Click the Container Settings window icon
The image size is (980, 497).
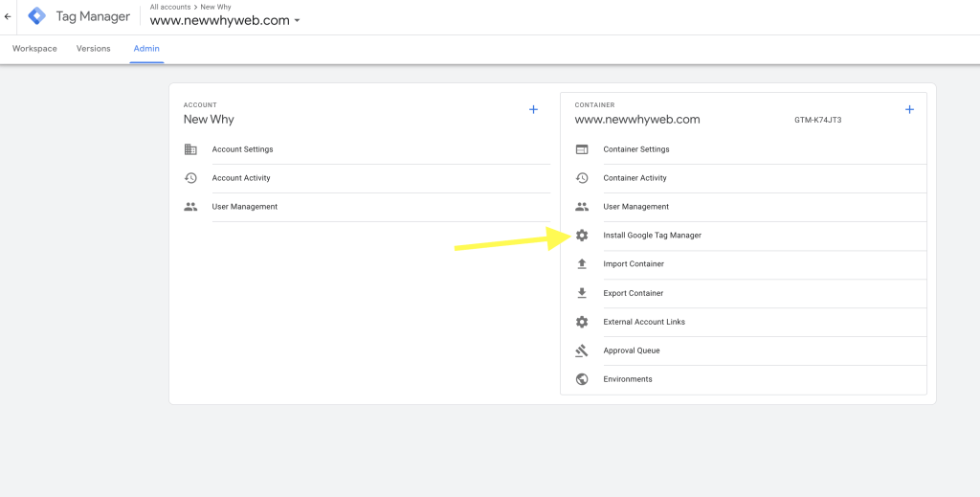[582, 149]
